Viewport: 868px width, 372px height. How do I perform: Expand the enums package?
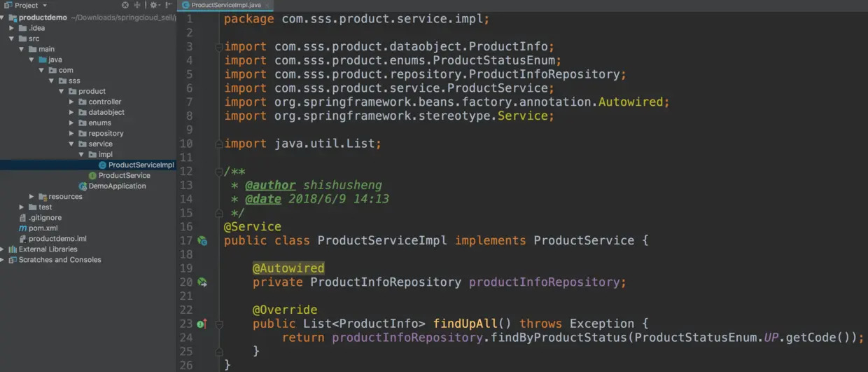72,123
